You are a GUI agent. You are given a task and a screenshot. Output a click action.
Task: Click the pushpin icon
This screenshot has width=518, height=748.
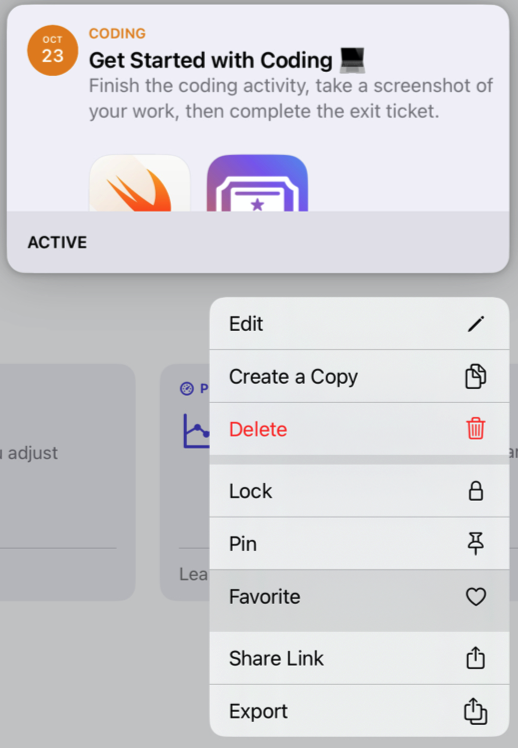coord(476,543)
